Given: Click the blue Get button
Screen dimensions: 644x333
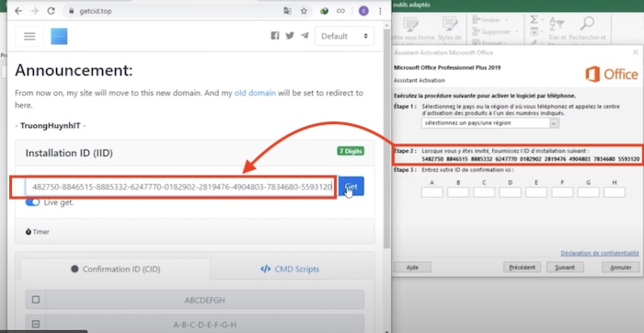Looking at the screenshot, I should [x=351, y=187].
